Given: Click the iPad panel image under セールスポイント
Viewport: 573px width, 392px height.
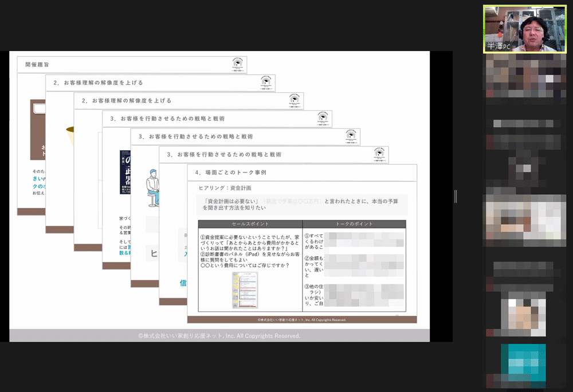Looking at the screenshot, I should [x=245, y=290].
